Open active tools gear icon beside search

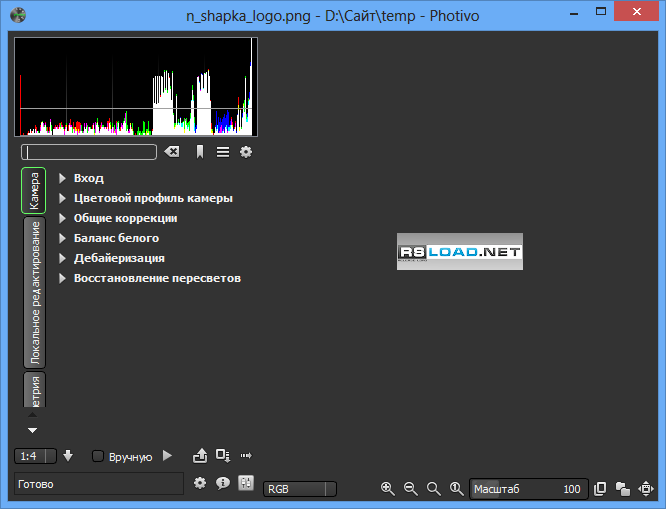point(246,152)
